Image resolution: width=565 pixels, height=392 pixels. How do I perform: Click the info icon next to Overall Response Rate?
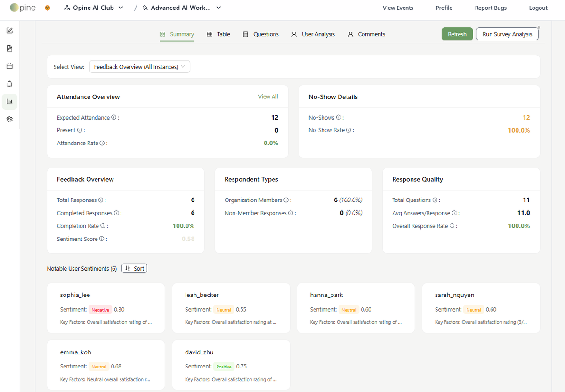coord(452,226)
